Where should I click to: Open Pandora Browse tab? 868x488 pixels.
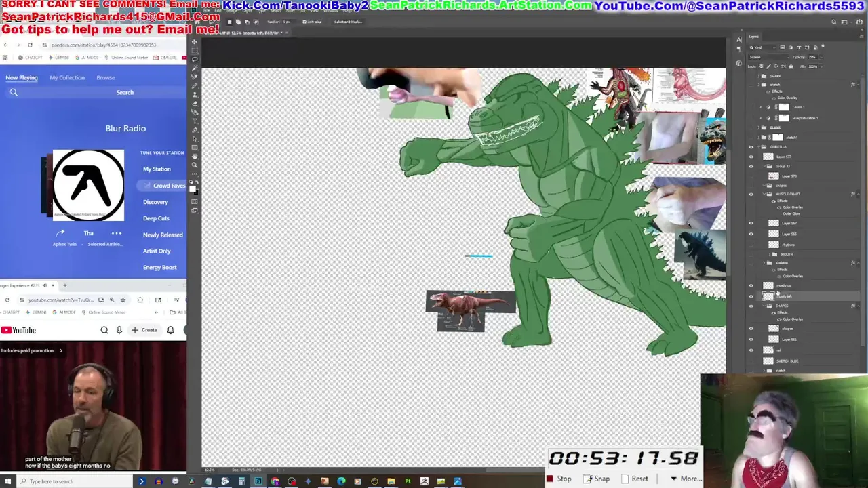pos(106,77)
